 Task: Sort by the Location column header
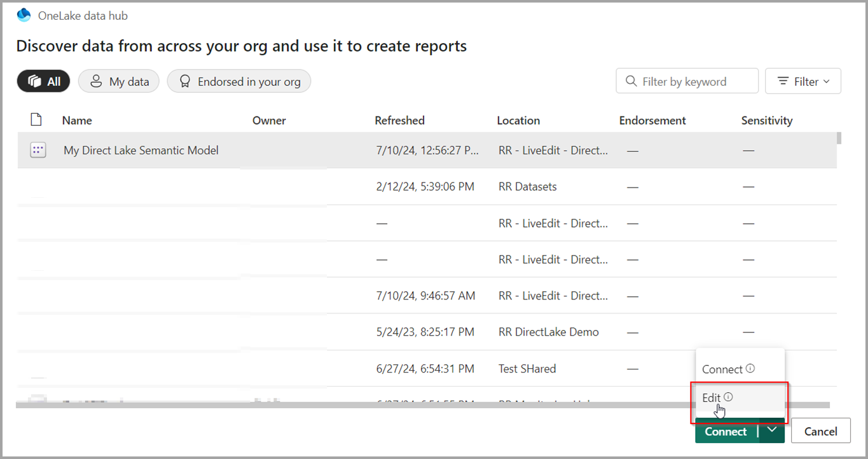(519, 120)
